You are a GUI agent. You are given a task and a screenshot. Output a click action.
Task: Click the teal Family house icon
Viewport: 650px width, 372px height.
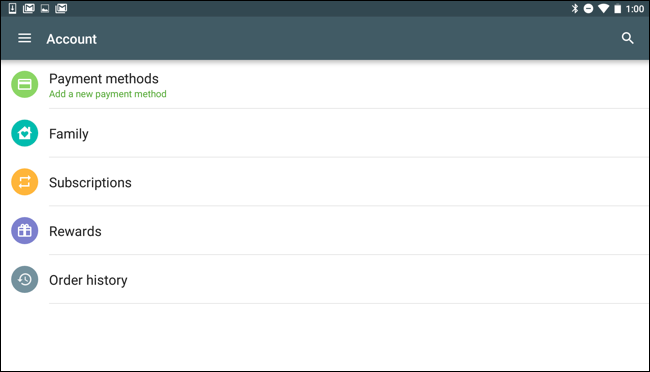(x=24, y=133)
